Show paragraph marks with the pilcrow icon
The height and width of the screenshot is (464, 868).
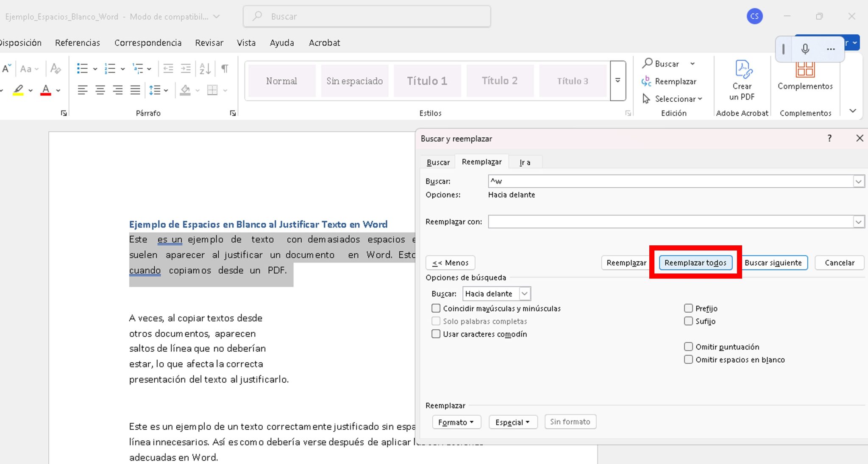click(225, 68)
